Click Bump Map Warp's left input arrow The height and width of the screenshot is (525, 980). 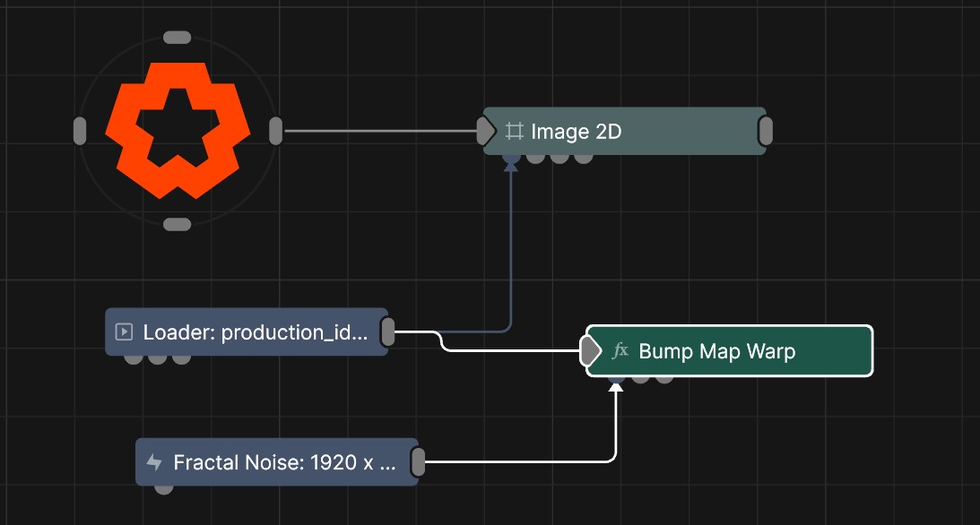click(590, 351)
